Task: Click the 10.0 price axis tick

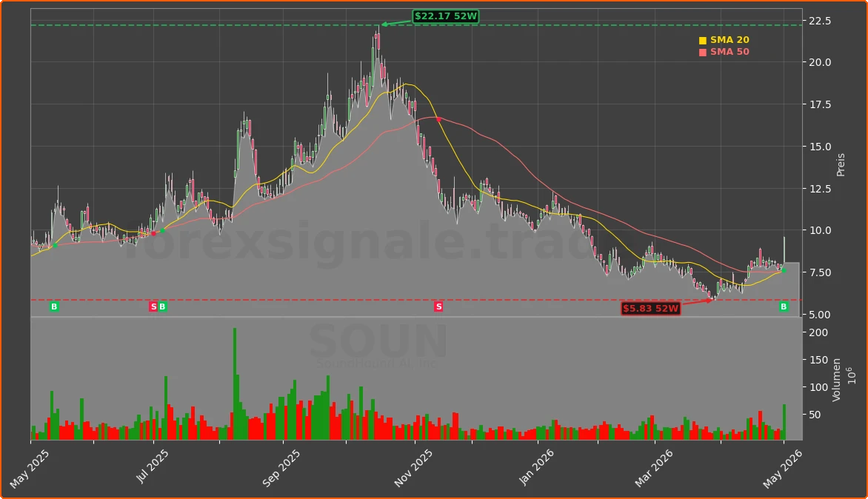Action: 820,231
